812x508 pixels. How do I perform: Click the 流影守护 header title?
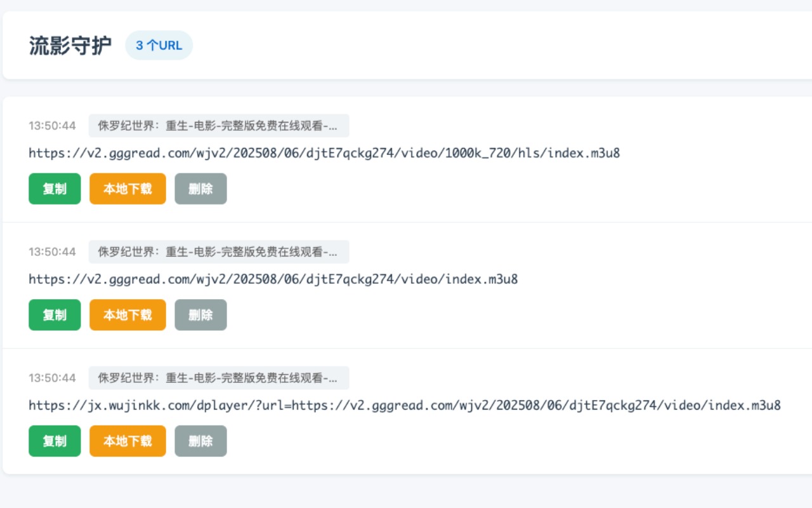tap(70, 45)
